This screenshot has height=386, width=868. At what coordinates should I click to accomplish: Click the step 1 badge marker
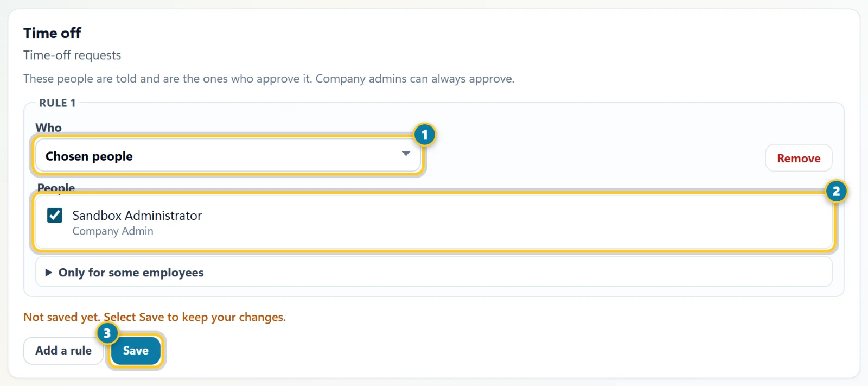pos(425,135)
